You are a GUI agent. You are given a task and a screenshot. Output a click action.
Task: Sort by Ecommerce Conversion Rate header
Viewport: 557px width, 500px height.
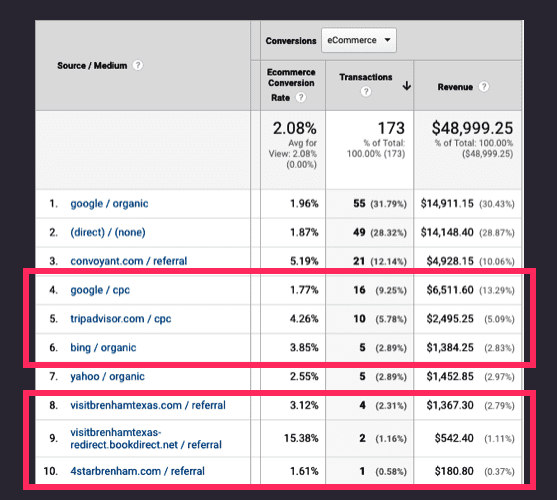point(291,85)
